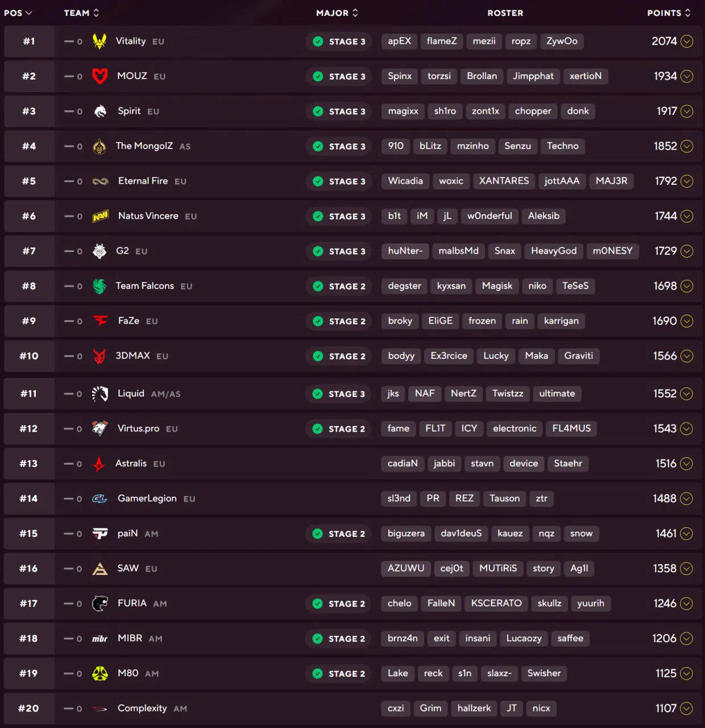Expand Complexity's 1107 points breakdown

point(687,708)
